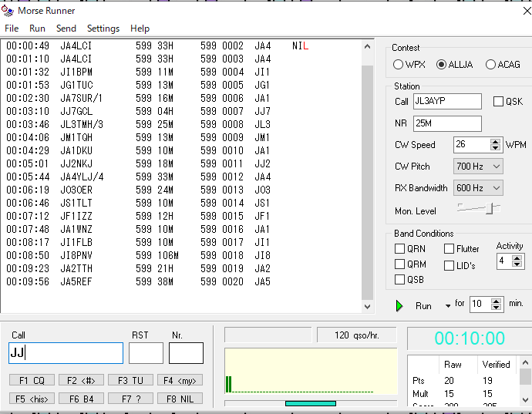Open the Help menu

click(x=140, y=29)
